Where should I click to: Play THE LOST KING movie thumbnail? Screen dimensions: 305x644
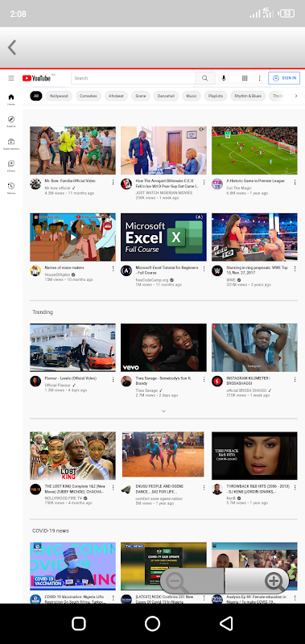click(x=72, y=456)
